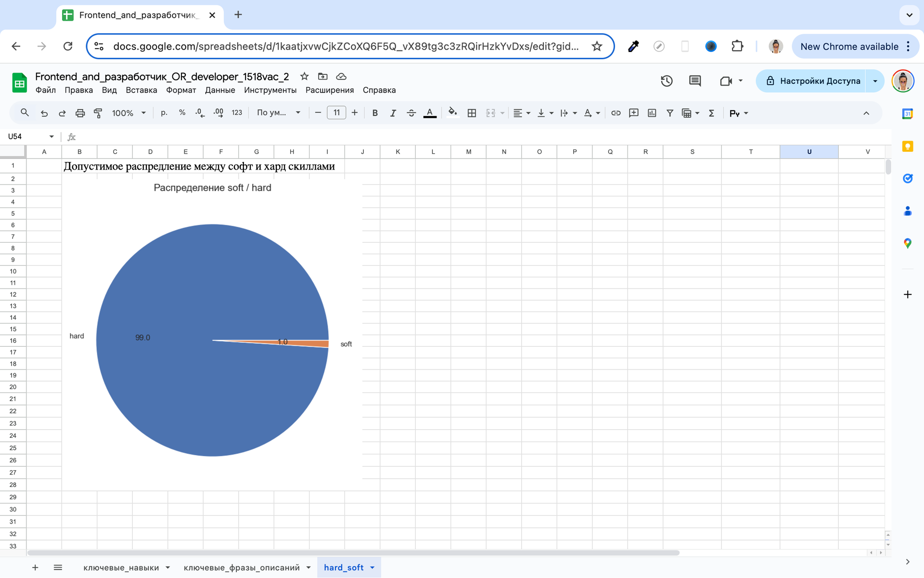Open Google Calendar side panel
Viewport: 924px width, 578px height.
coord(908,114)
